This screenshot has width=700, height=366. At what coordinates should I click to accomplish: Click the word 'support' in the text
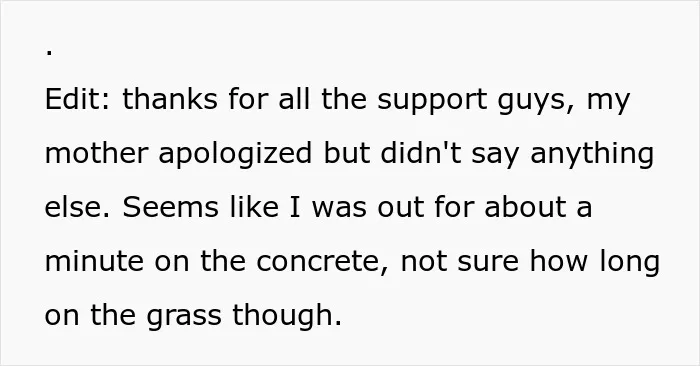pyautogui.click(x=432, y=101)
